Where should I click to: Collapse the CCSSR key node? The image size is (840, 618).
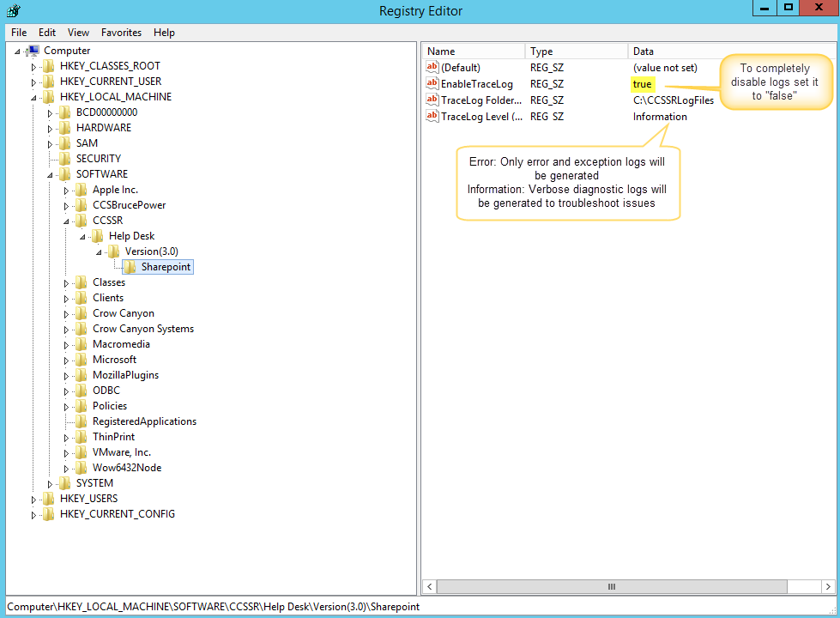pyautogui.click(x=67, y=221)
